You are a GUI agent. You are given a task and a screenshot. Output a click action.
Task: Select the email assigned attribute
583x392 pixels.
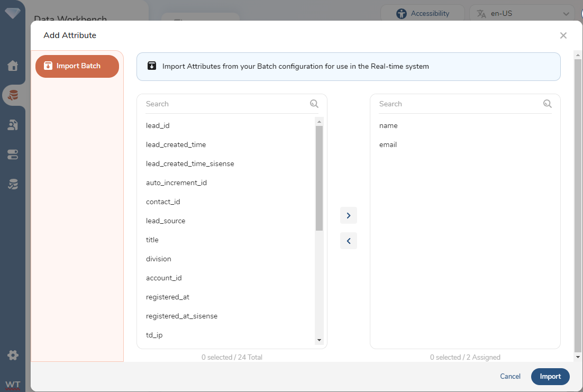click(x=388, y=144)
